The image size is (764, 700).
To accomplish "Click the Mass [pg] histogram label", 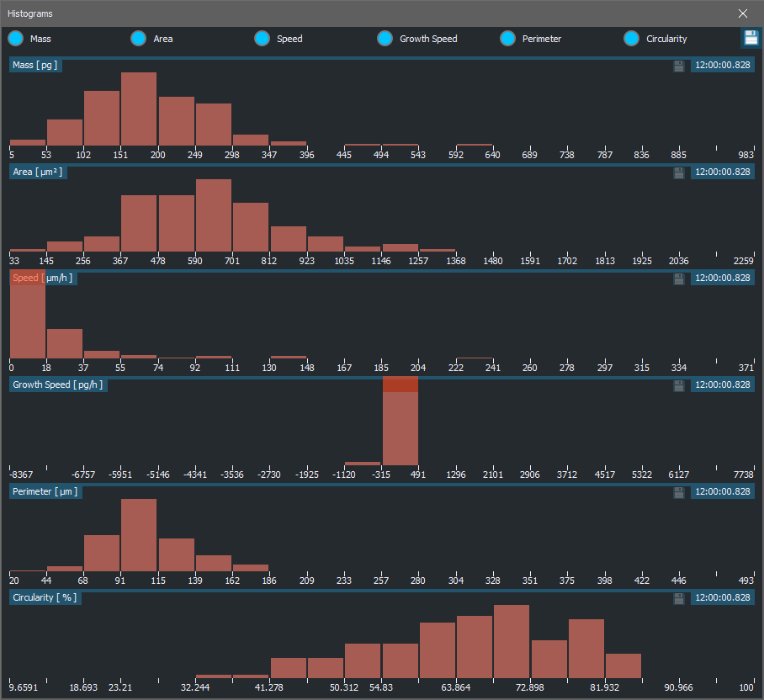I will click(x=35, y=66).
